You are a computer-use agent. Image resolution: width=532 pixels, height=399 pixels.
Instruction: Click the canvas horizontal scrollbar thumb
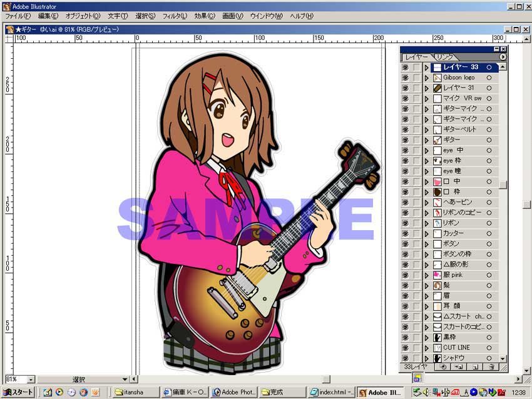click(326, 379)
